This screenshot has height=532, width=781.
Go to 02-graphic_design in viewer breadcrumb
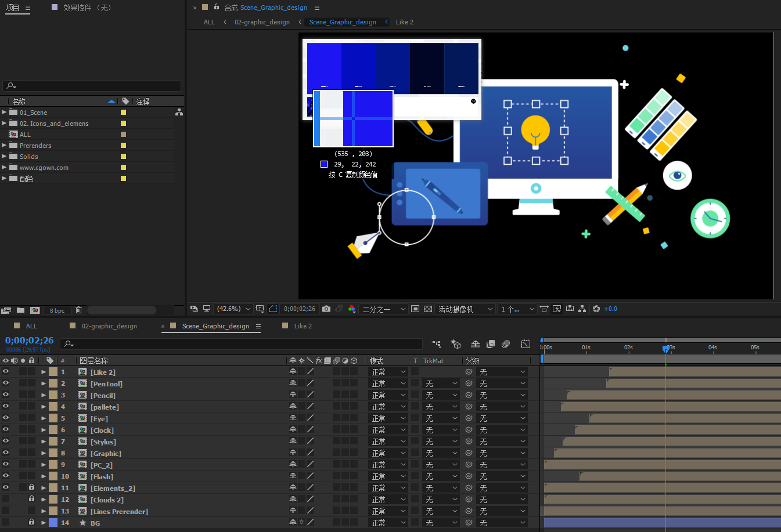pyautogui.click(x=262, y=22)
